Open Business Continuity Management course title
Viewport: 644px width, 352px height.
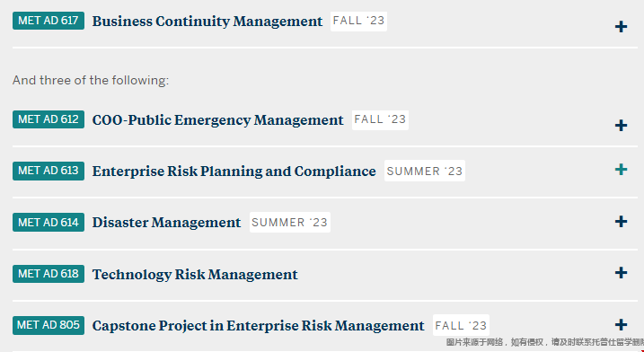(x=207, y=22)
